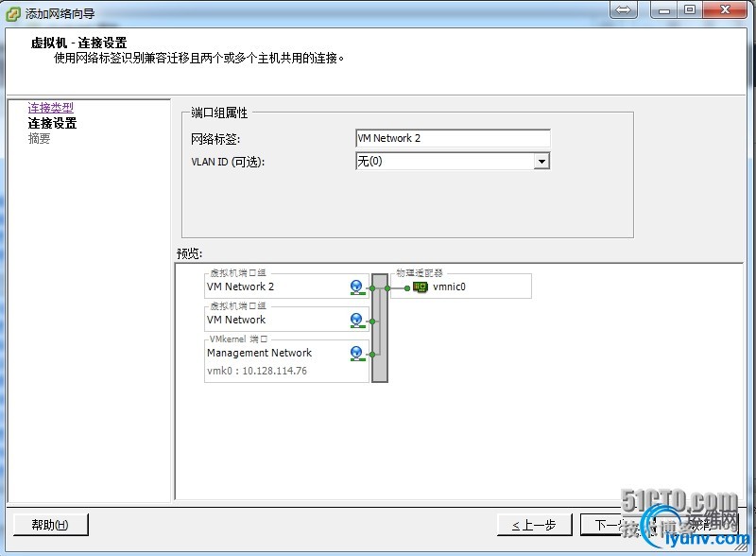Viewport: 756px width, 556px height.
Task: Click the vmnic0 adapter label in the preview
Action: pyautogui.click(x=450, y=287)
